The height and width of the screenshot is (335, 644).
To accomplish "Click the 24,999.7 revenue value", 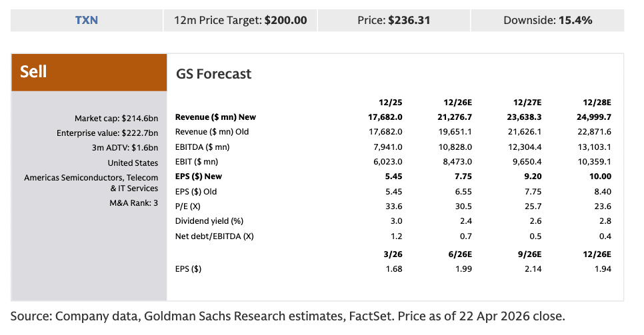I will (592, 117).
